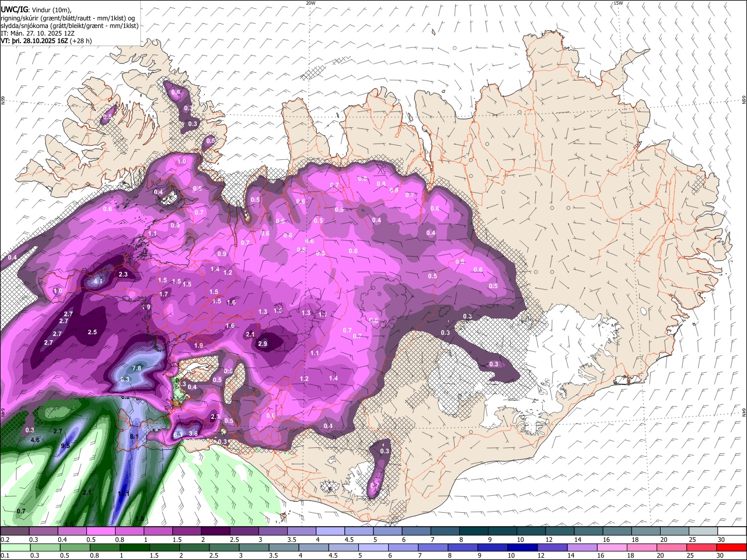Pick the deep blue lower swatch starting at 10
This screenshot has height=560, width=747.
click(523, 547)
